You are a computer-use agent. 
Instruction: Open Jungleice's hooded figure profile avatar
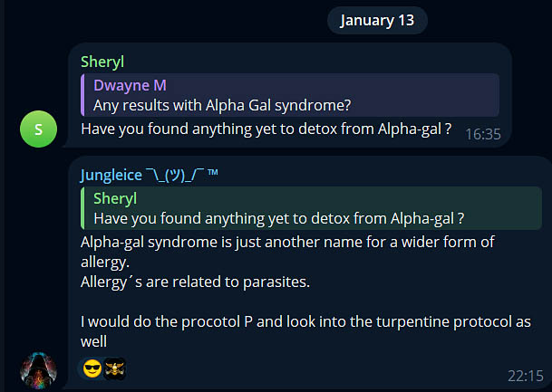click(x=38, y=369)
